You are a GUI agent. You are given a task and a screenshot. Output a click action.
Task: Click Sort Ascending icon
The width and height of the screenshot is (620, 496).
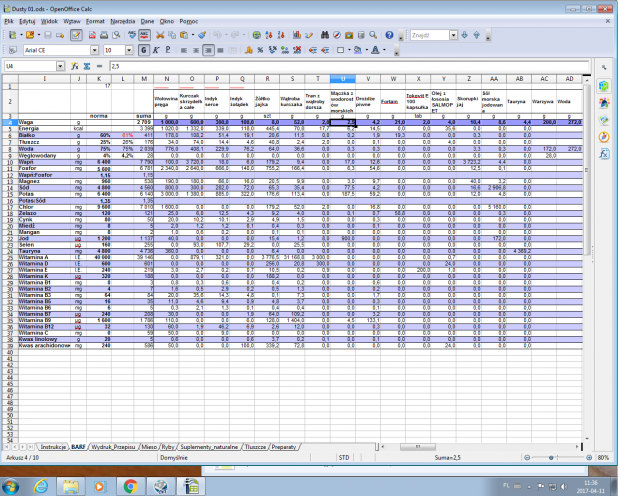tap(269, 35)
